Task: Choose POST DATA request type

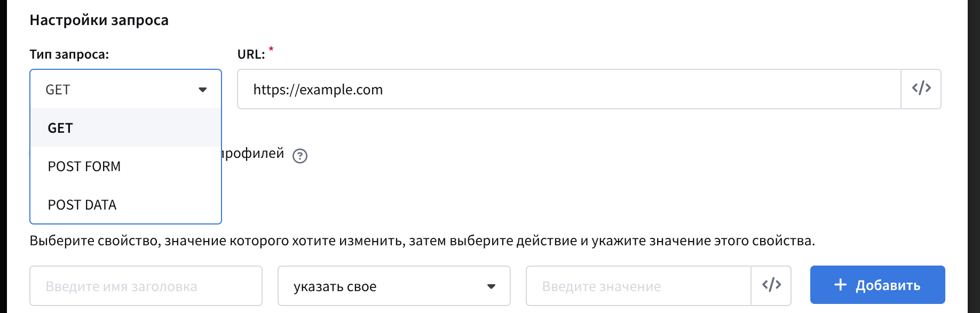Action: (x=82, y=205)
